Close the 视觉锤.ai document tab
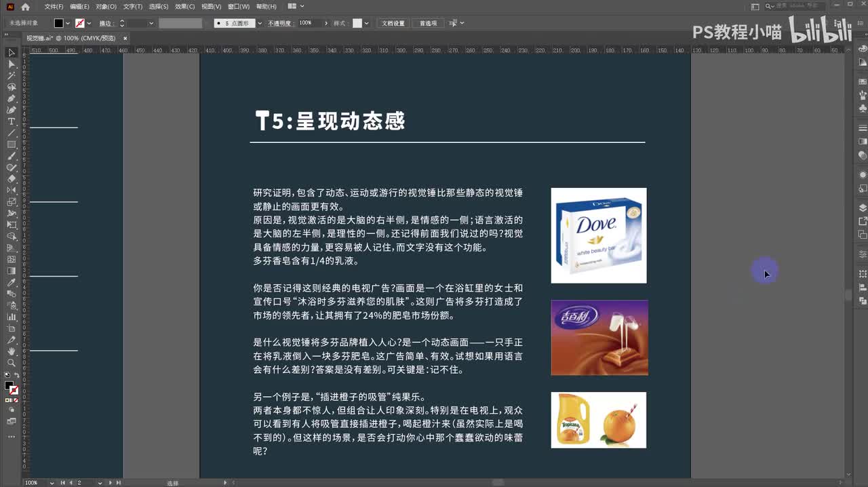The image size is (868, 487). pyautogui.click(x=125, y=39)
